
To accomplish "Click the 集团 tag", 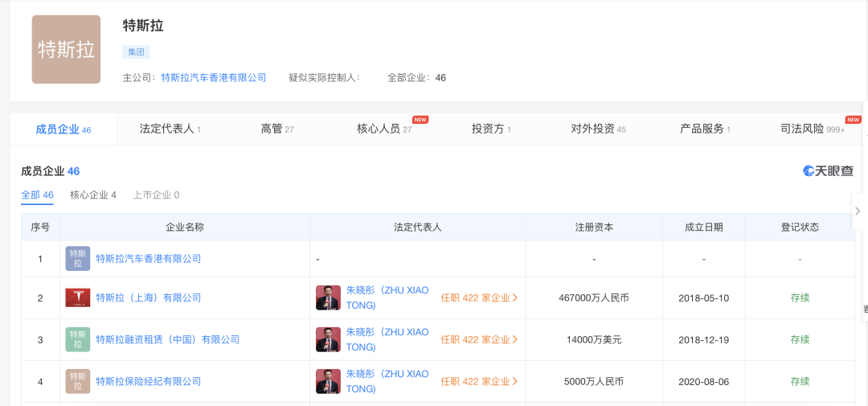I will pyautogui.click(x=136, y=52).
